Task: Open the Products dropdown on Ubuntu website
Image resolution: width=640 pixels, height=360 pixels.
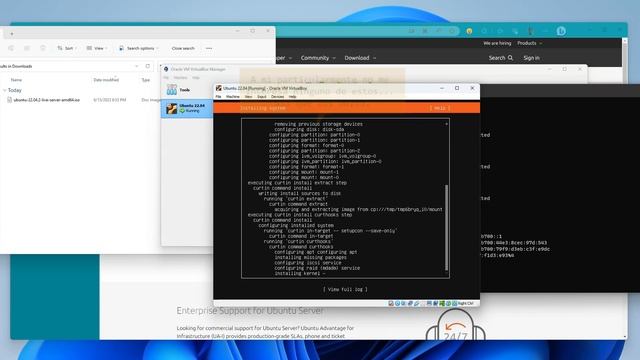Action: pyautogui.click(x=529, y=43)
